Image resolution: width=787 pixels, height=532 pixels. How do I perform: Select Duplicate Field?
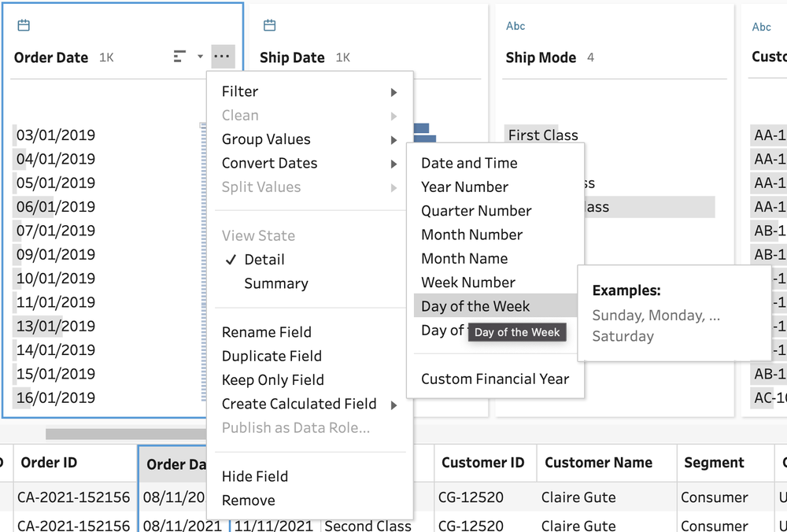(272, 356)
